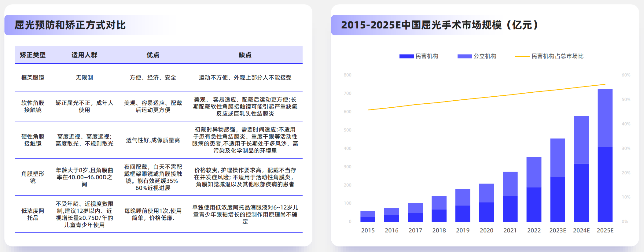Click the 2018 bar in the chart
644x252 pixels.
coord(439,209)
